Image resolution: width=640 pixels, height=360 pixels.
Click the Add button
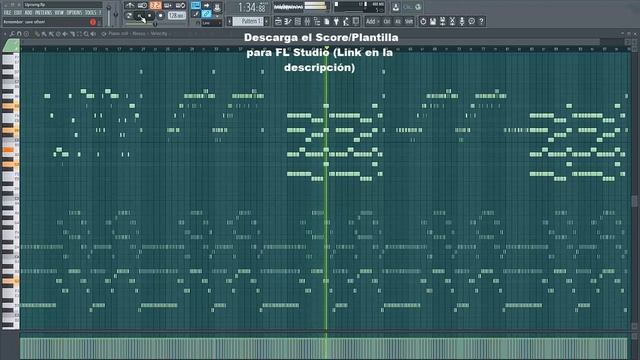(372, 21)
